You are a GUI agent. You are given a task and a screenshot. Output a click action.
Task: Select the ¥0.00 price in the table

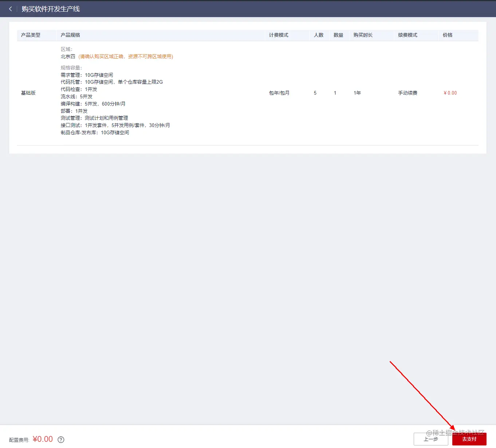tap(450, 93)
